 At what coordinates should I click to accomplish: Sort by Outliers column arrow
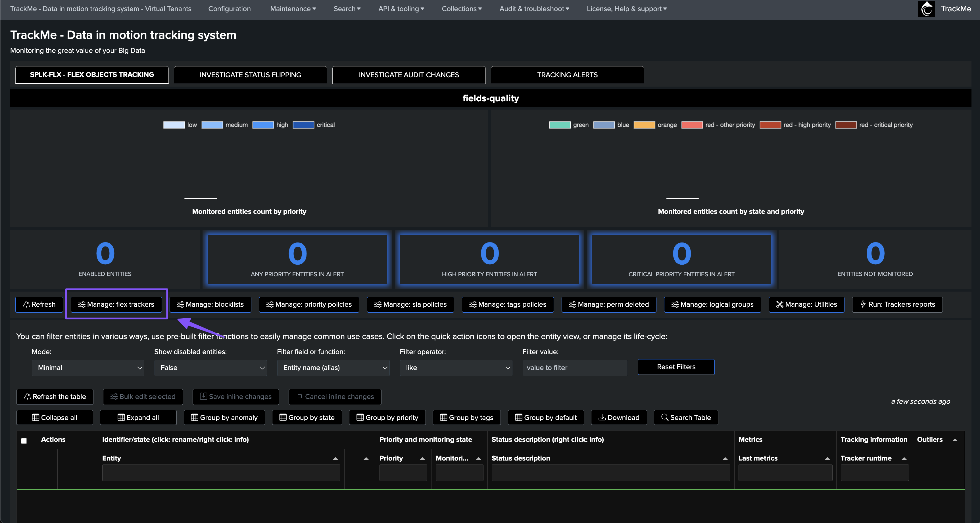click(x=955, y=440)
